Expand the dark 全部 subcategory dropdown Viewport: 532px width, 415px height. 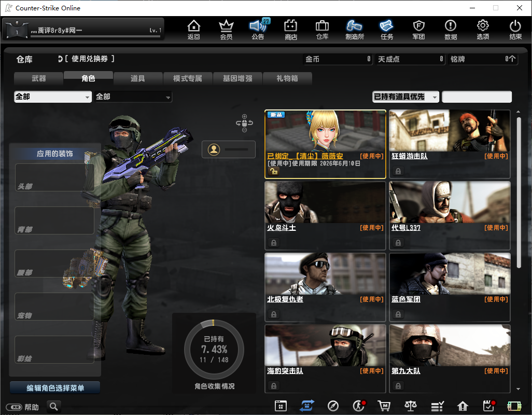click(133, 96)
